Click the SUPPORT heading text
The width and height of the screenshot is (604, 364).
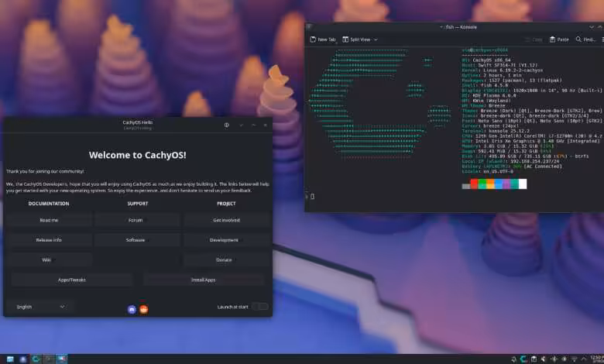[x=138, y=204]
